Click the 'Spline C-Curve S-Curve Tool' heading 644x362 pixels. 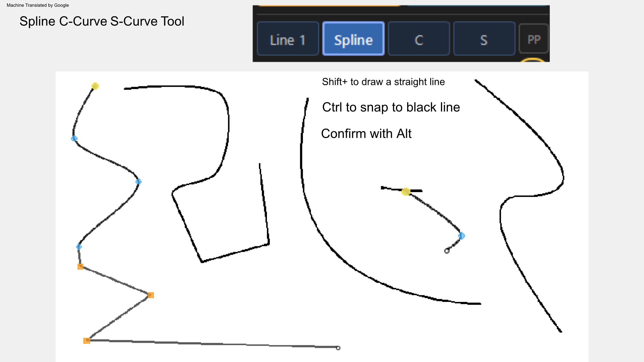[102, 21]
